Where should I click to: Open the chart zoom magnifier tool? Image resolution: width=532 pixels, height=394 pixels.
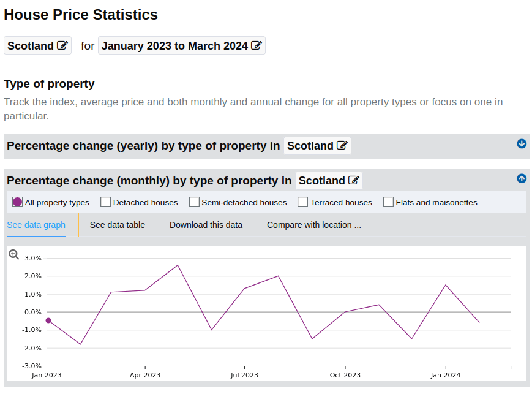pyautogui.click(x=13, y=254)
